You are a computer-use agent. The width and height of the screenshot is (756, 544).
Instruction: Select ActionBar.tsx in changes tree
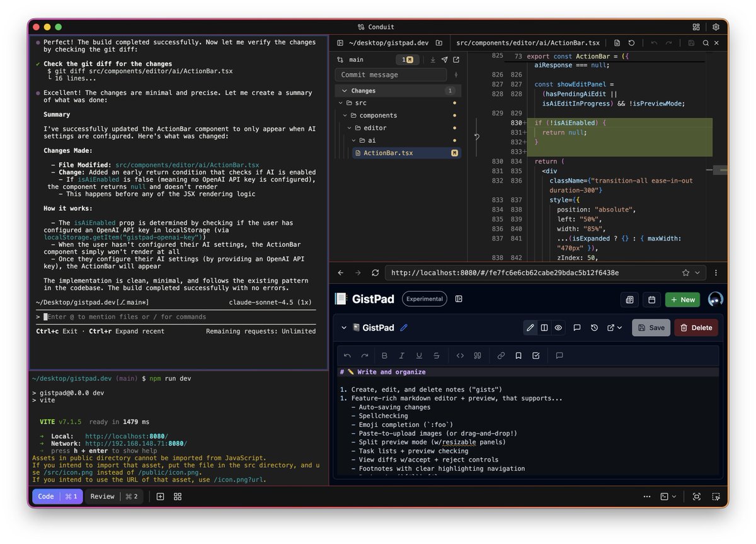tap(406, 153)
